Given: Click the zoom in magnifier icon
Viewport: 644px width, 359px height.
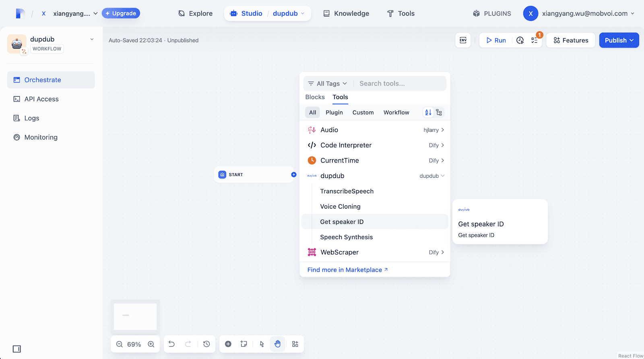Looking at the screenshot, I should click(x=151, y=344).
